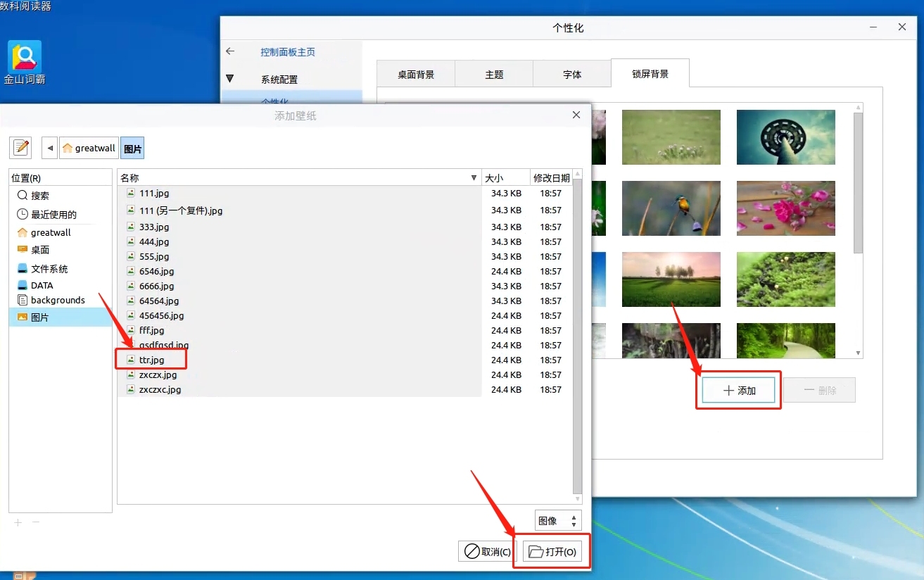Select file 111 (另一个复件).jpg
This screenshot has width=924, height=580.
(x=181, y=210)
